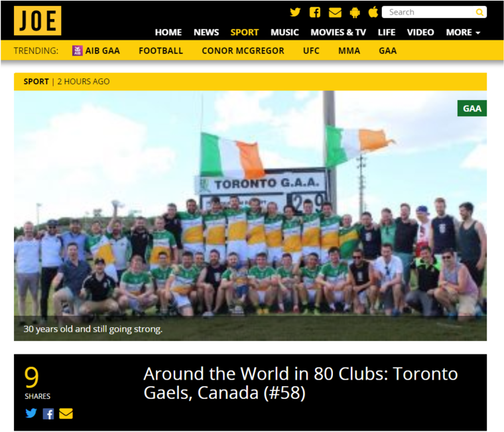The image size is (504, 432).
Task: Click the search magnifier icon
Action: pyautogui.click(x=479, y=12)
